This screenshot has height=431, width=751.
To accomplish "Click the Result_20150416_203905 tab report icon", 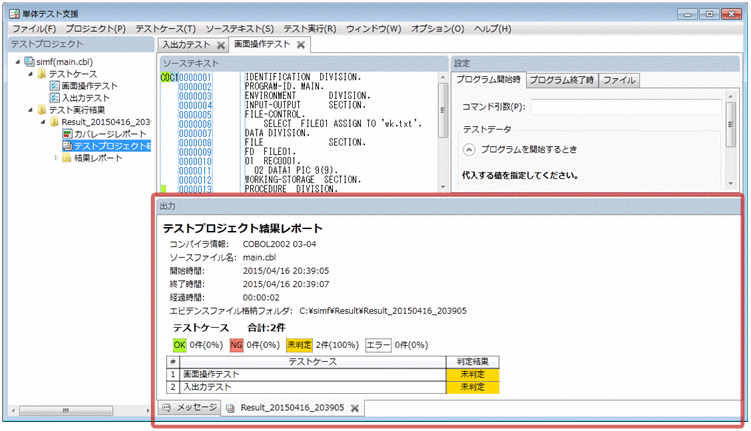I will pos(230,408).
